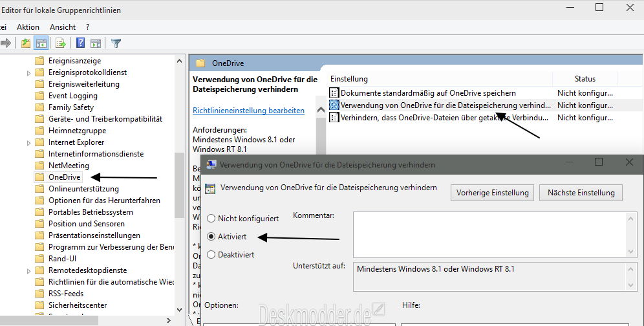Click the export list toolbar icon
This screenshot has width=644, height=326.
[61, 43]
